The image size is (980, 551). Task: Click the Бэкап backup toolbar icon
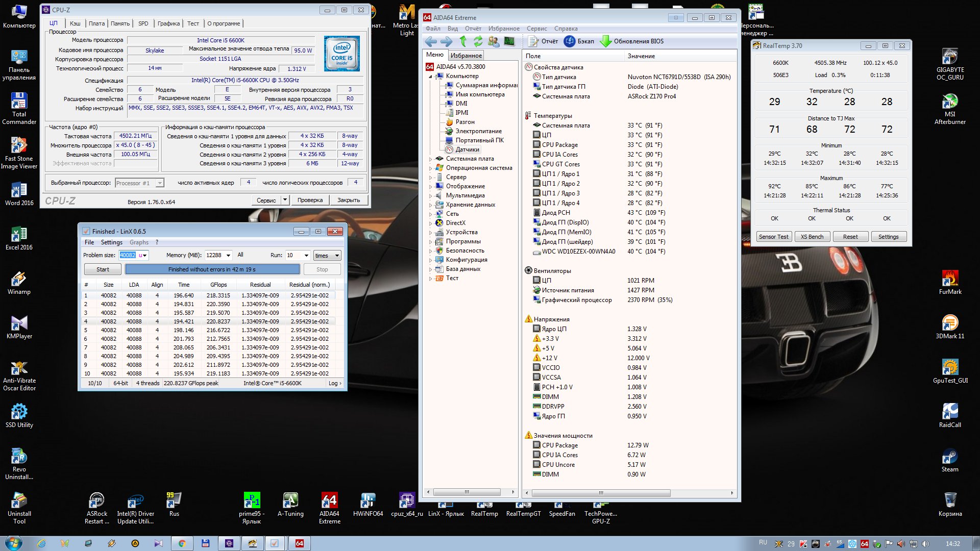[x=570, y=41]
